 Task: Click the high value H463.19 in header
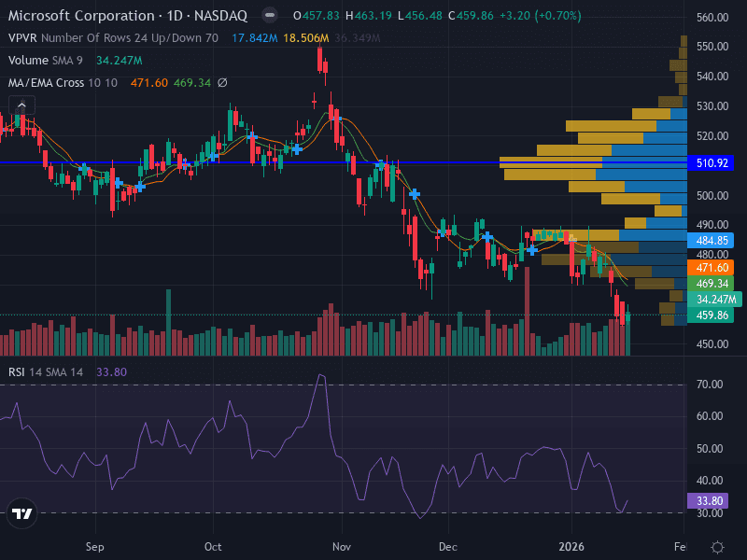369,16
